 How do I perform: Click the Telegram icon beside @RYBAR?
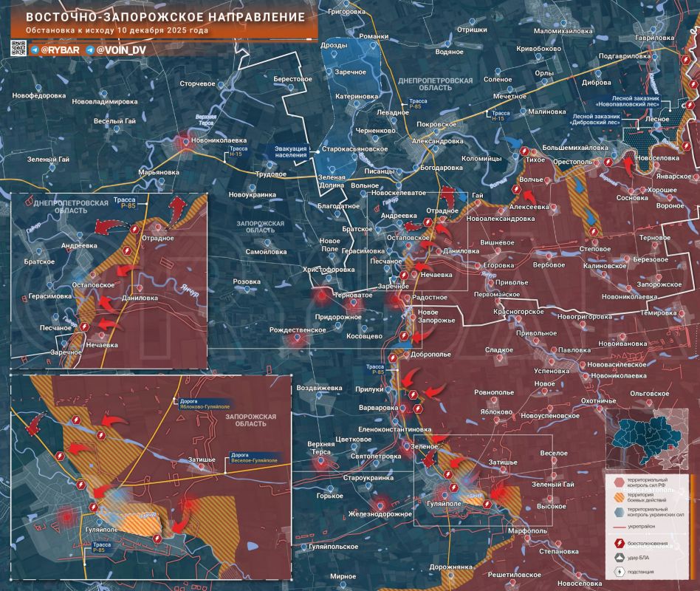(x=35, y=49)
